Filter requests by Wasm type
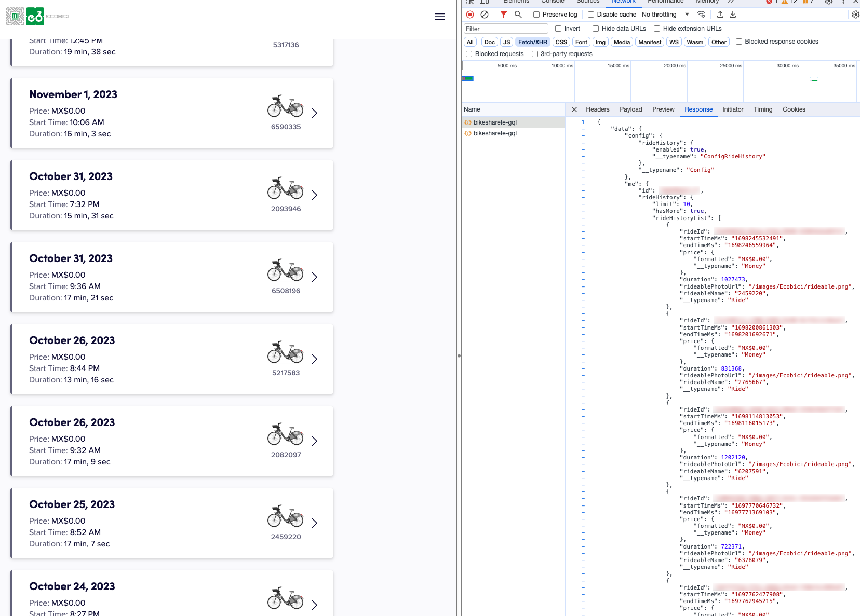The width and height of the screenshot is (860, 616). pos(695,42)
